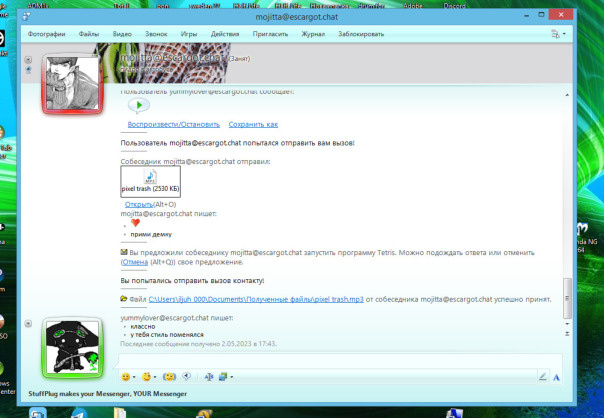Image resolution: width=604 pixels, height=418 pixels.
Task: Click the splitter arrow below the scrollbar
Action: tap(567, 334)
